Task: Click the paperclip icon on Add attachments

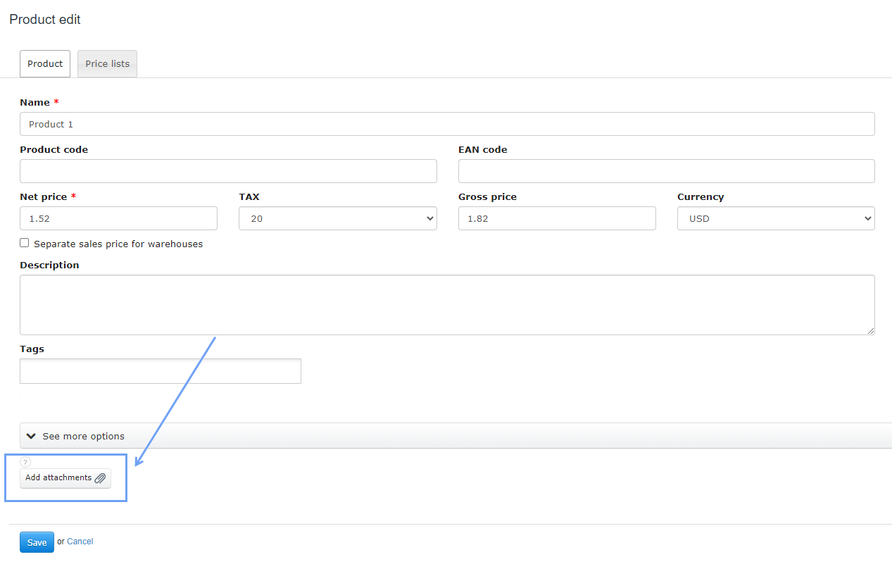Action: click(100, 478)
